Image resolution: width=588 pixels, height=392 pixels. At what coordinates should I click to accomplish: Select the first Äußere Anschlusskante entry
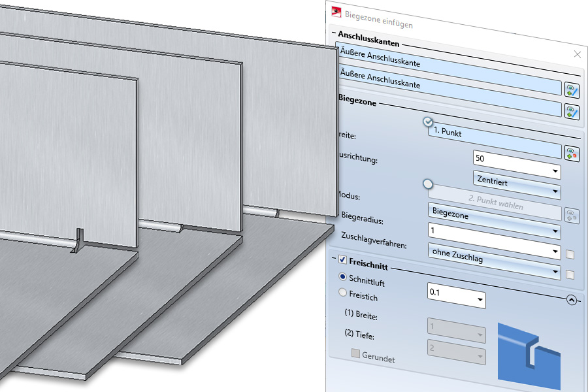tap(451, 63)
